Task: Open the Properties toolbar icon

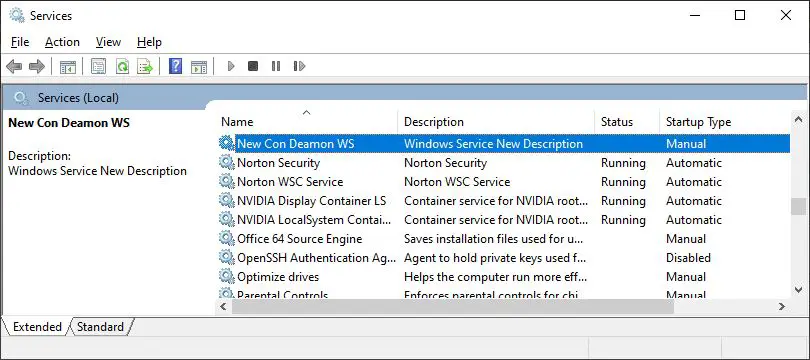Action: tap(98, 66)
